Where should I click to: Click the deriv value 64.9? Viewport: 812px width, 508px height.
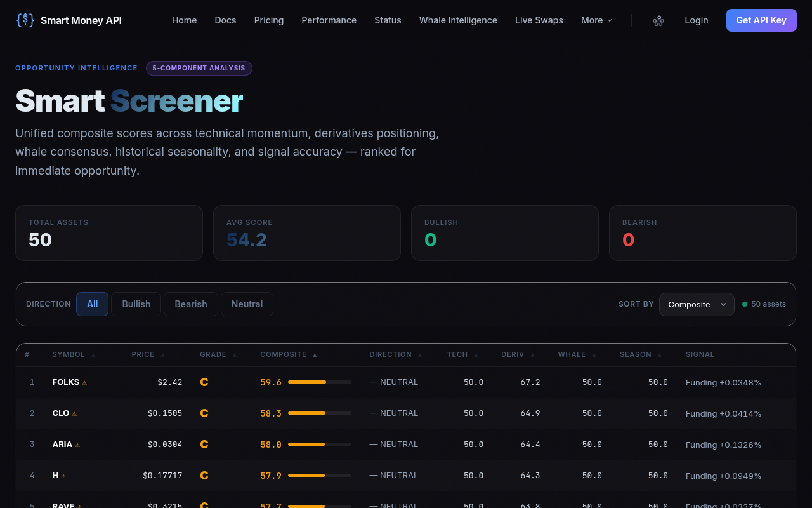coord(530,413)
